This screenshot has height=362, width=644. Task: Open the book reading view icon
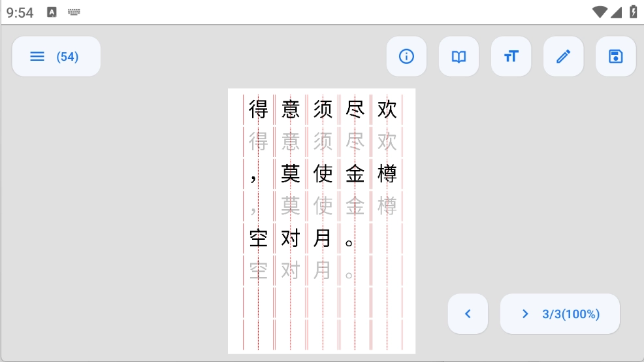[459, 56]
